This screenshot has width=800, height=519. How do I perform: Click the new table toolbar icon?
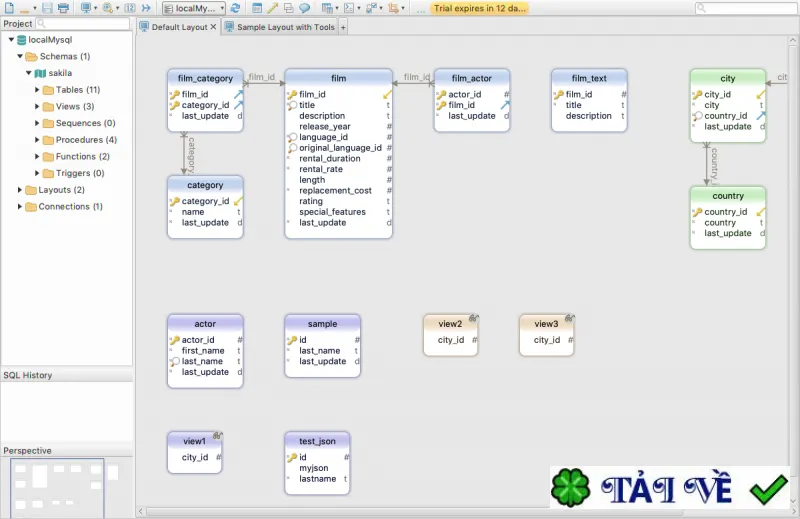coord(257,8)
